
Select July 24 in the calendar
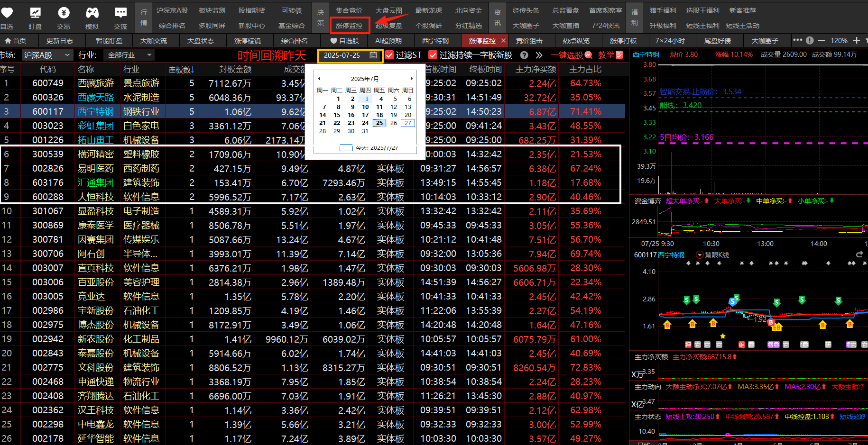[365, 123]
